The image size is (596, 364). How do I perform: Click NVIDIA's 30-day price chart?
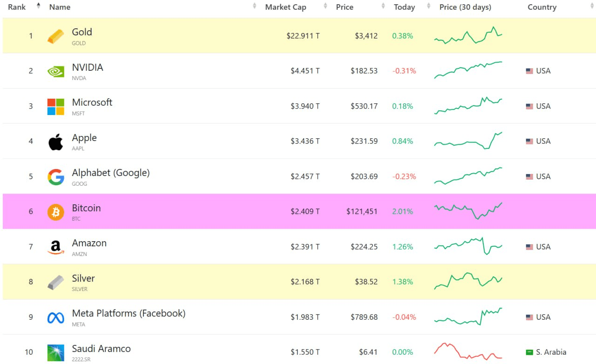[468, 70]
